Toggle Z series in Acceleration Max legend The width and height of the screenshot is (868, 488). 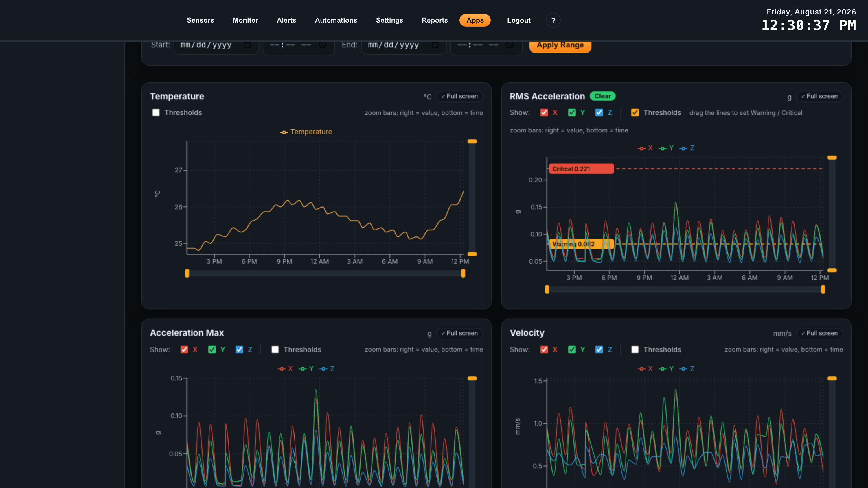click(x=326, y=369)
